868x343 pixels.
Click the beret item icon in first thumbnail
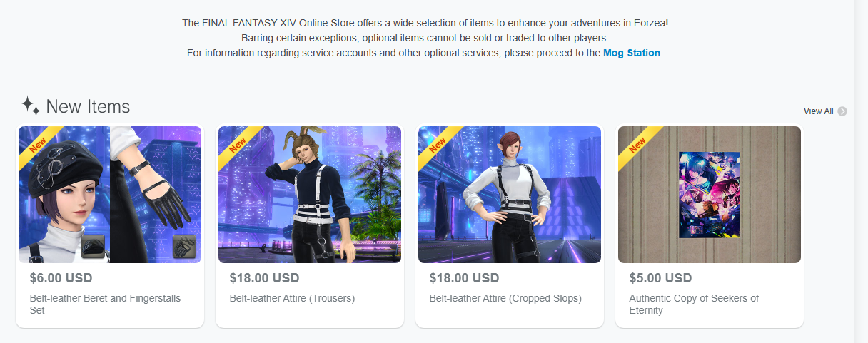pyautogui.click(x=94, y=247)
